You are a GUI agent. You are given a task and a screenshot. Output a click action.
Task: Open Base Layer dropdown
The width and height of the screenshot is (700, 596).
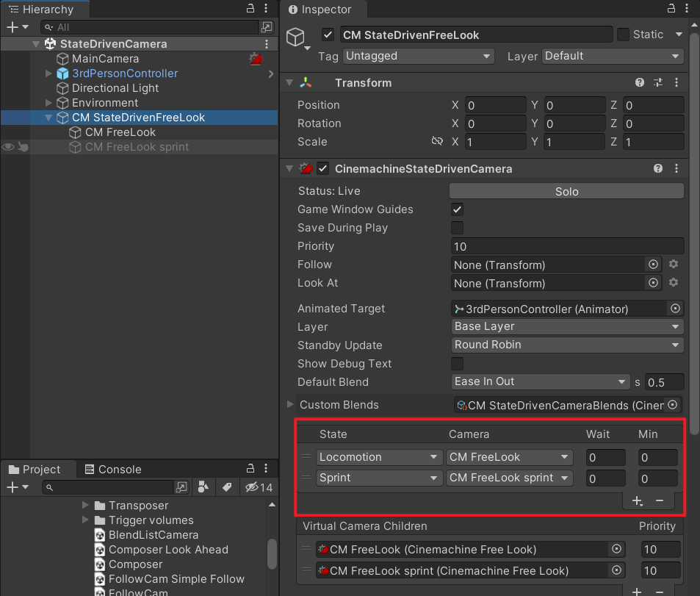pos(567,326)
